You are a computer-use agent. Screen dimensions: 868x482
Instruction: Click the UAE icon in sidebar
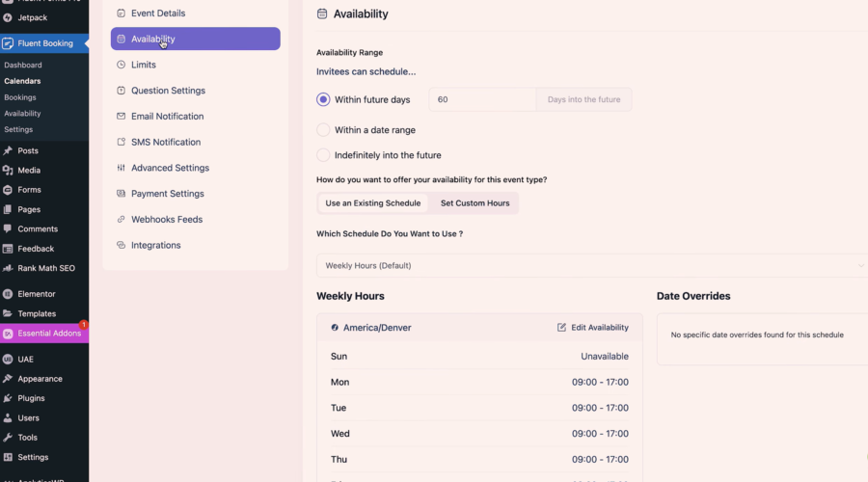click(7, 360)
